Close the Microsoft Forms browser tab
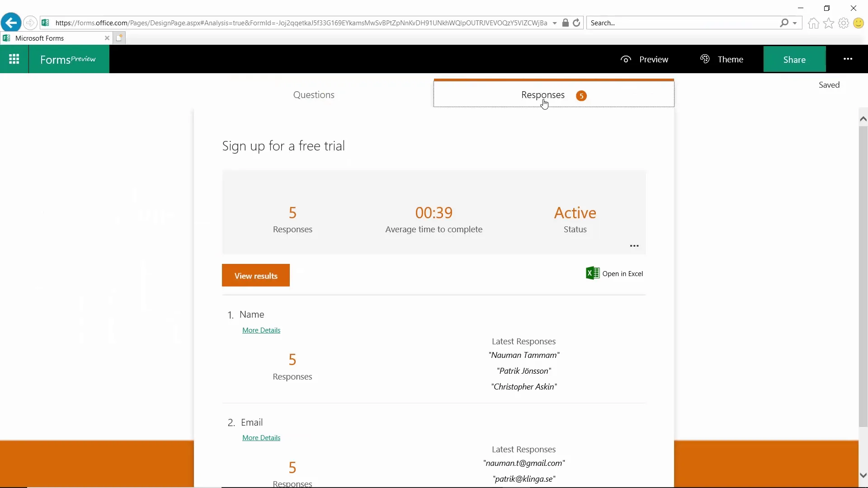 (x=107, y=38)
